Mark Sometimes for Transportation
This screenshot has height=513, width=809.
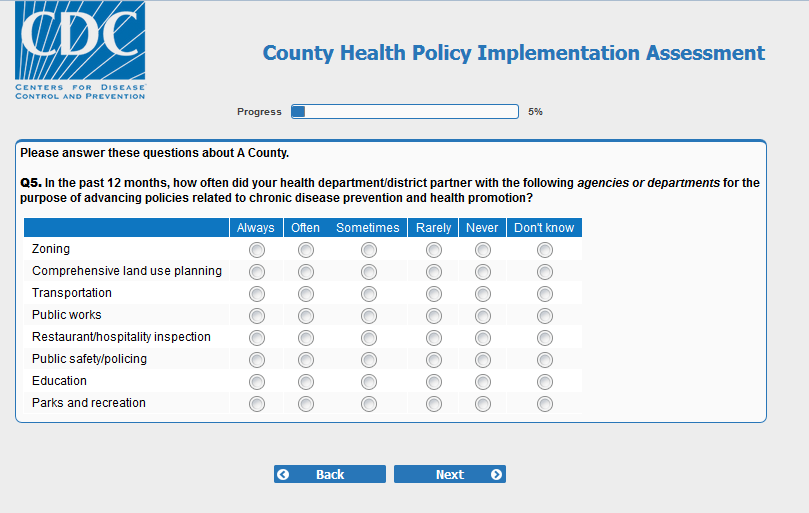point(369,294)
